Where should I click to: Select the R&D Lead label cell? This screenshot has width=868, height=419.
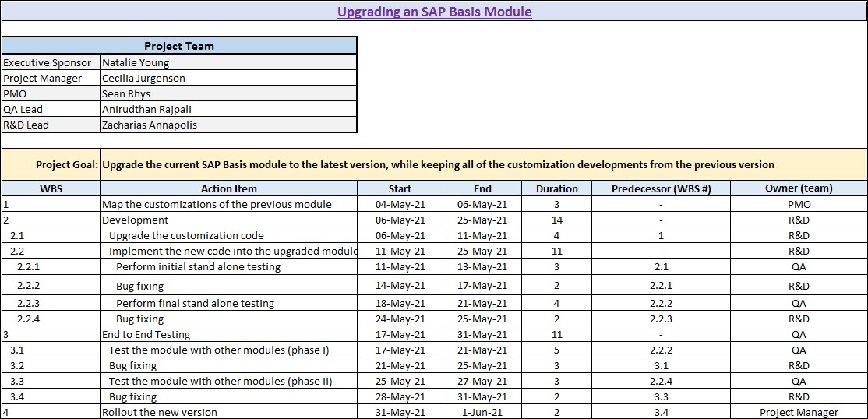click(51, 125)
